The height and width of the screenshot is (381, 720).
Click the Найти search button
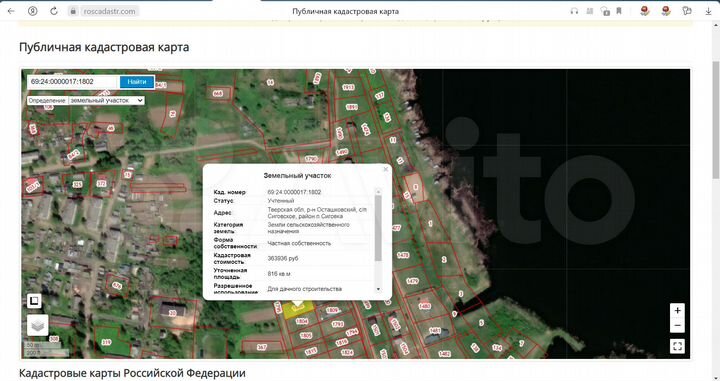click(137, 82)
